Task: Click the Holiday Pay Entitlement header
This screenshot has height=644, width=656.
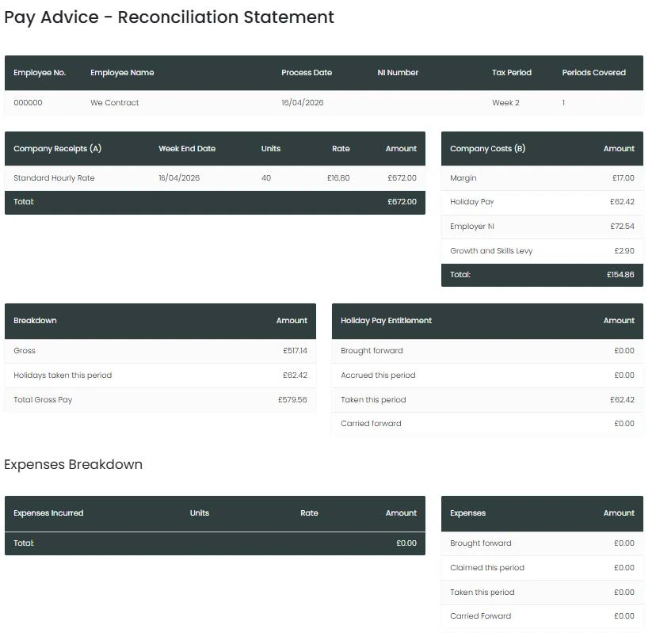Action: tap(386, 321)
